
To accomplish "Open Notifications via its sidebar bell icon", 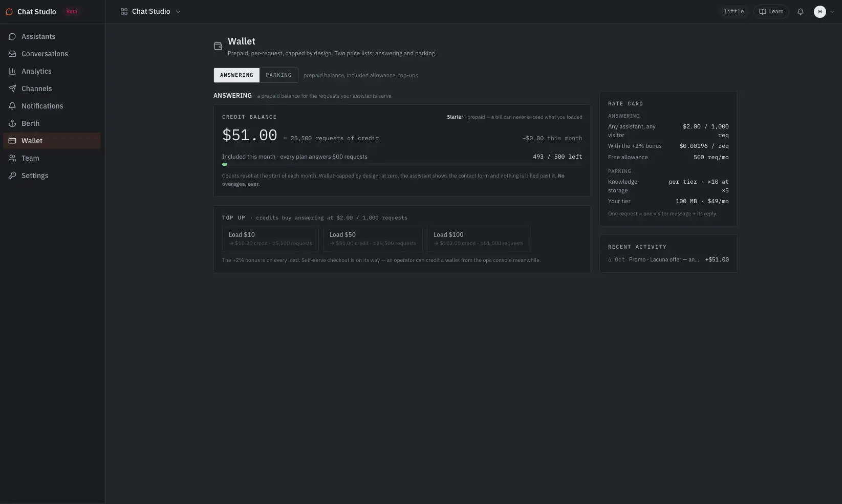I will tap(12, 106).
